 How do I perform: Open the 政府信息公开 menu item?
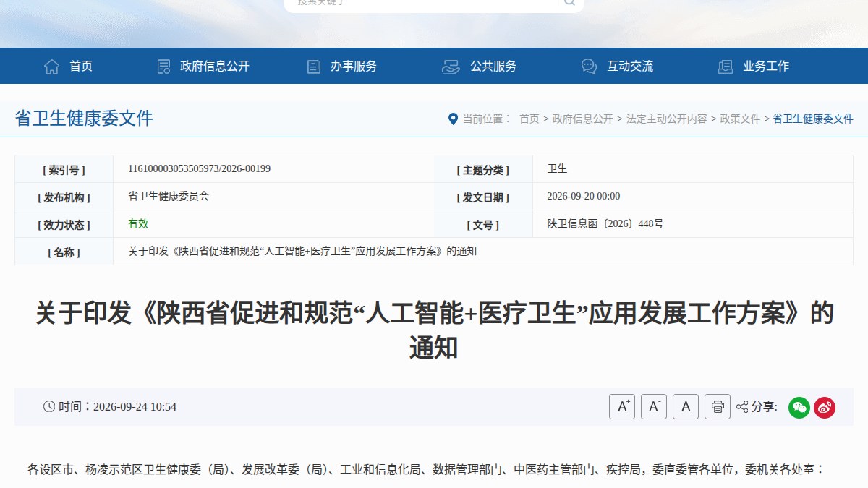[x=215, y=67]
